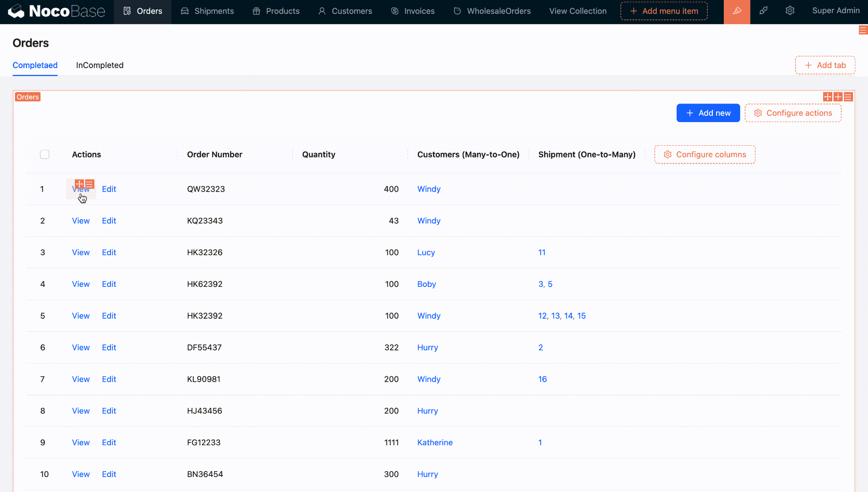Open the Configure columns dropdown
Screen dimensions: 868x492
tap(704, 154)
